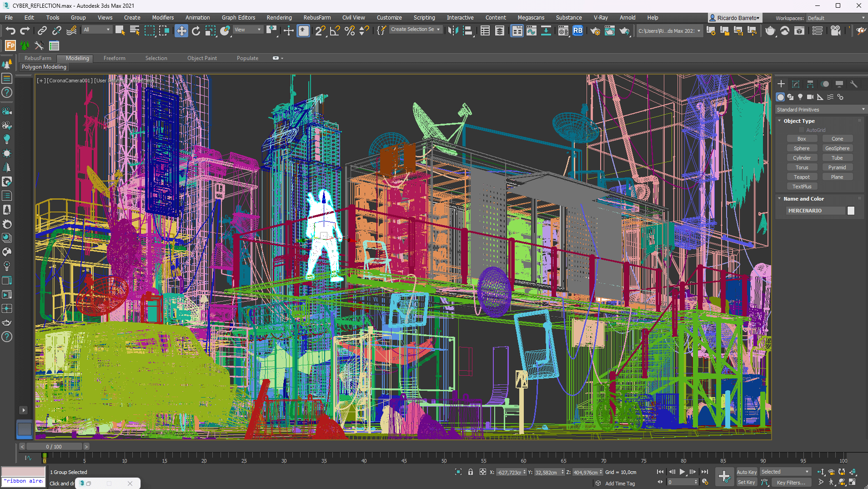
Task: Open Time Configuration clock-gear icon
Action: (705, 482)
